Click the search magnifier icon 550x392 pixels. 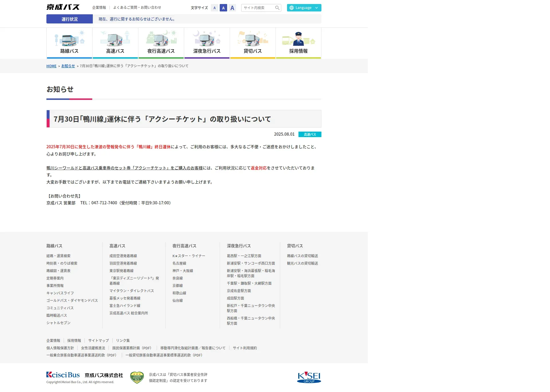pos(277,8)
